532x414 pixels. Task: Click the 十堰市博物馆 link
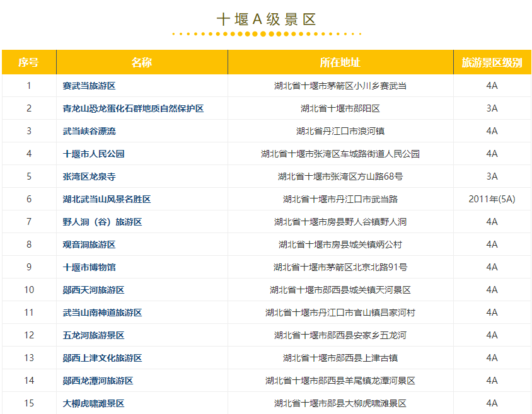(x=89, y=268)
